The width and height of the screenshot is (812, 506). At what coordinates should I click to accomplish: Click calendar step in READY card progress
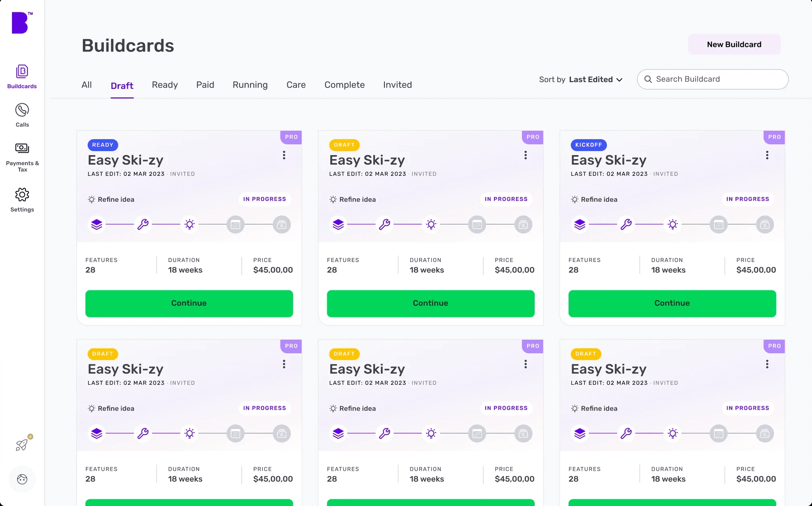click(235, 224)
